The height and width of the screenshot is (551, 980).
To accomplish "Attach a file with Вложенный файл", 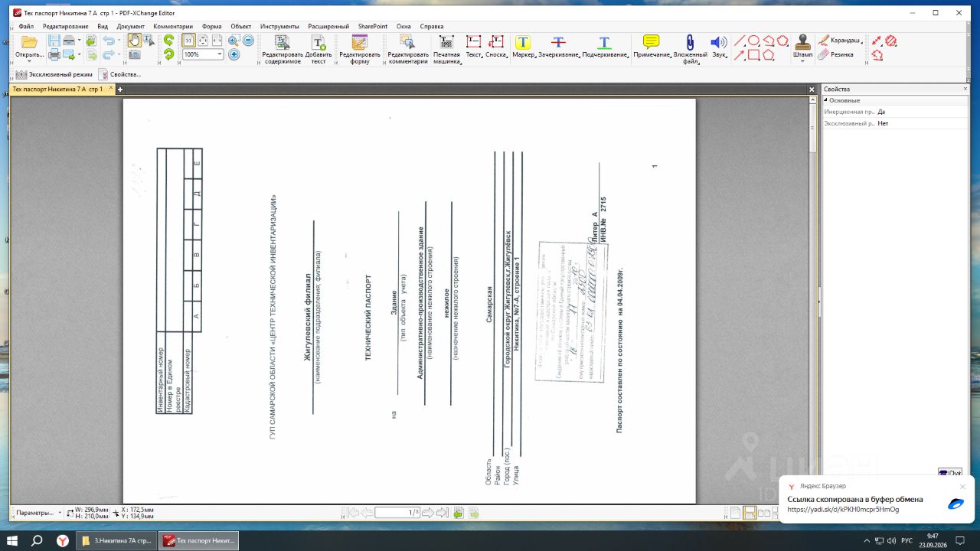I will 689,47.
